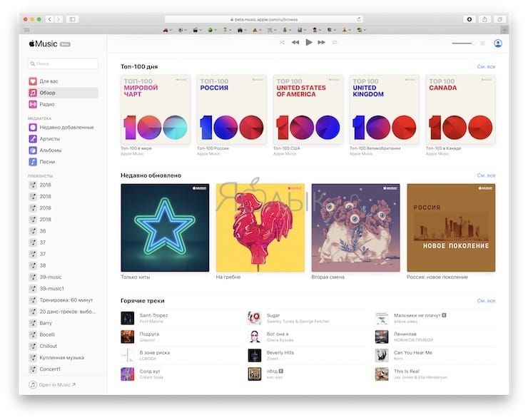Open the 39-music1 playlist

pyautogui.click(x=63, y=288)
